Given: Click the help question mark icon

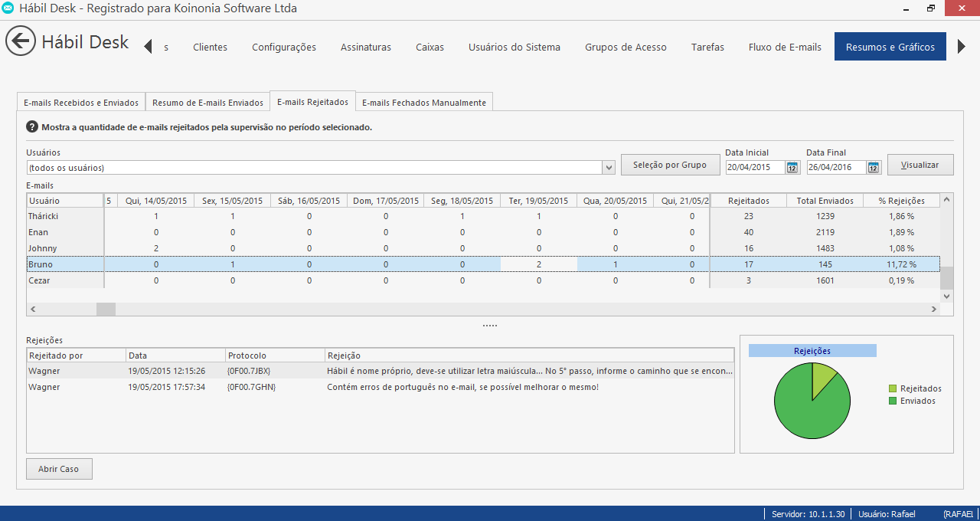Looking at the screenshot, I should (x=32, y=127).
